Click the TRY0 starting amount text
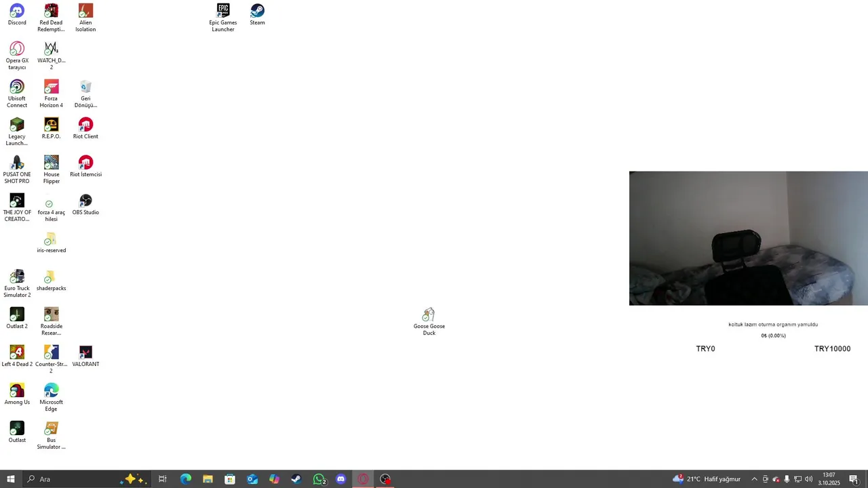The width and height of the screenshot is (868, 488). coord(705,348)
